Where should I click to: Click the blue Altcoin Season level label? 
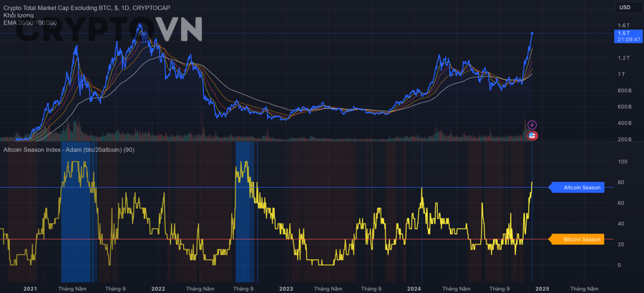[577, 188]
